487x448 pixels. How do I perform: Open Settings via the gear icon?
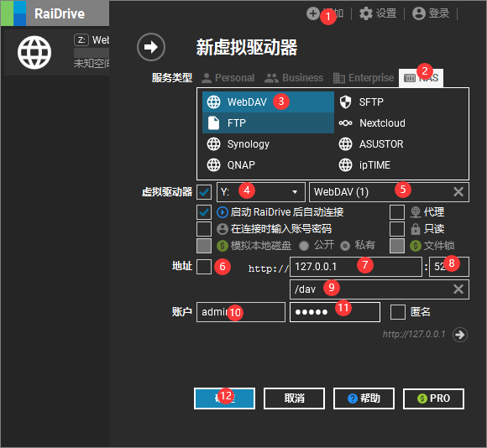(366, 13)
